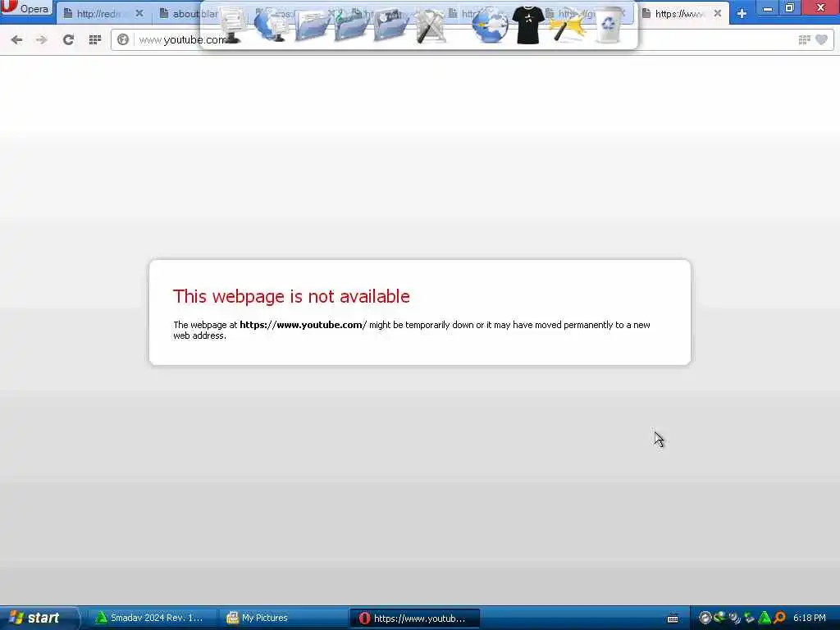
Task: Open the volume speaker tray icon
Action: click(x=734, y=618)
